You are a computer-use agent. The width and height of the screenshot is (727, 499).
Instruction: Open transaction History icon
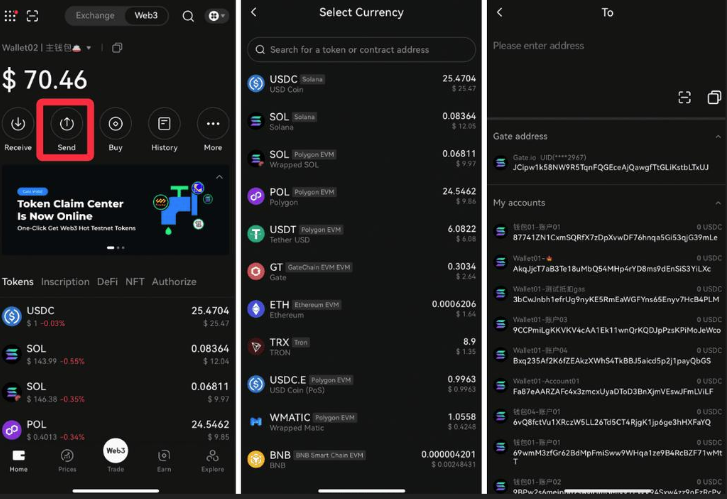(164, 124)
